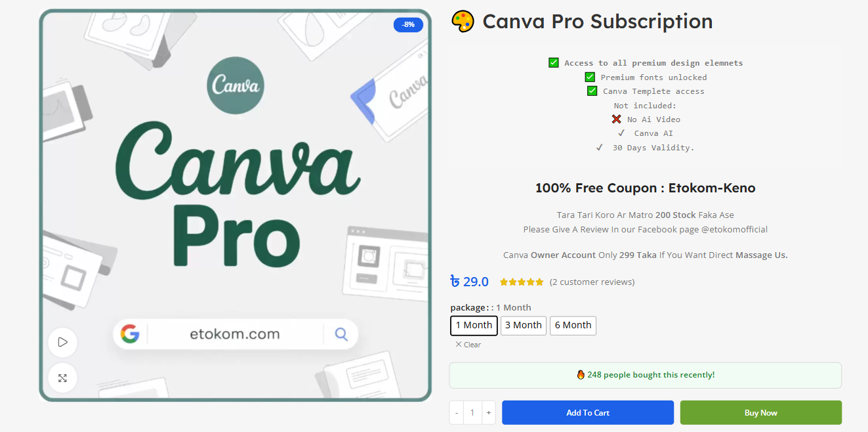Click the Buy Now button
Viewport: 868px width, 432px height.
pyautogui.click(x=761, y=413)
